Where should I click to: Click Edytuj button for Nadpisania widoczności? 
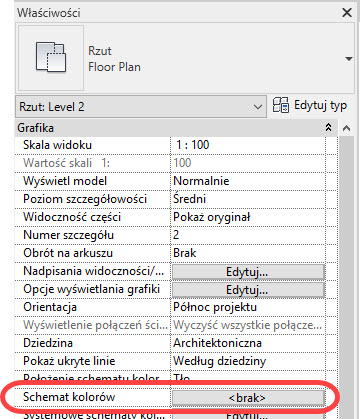248,272
